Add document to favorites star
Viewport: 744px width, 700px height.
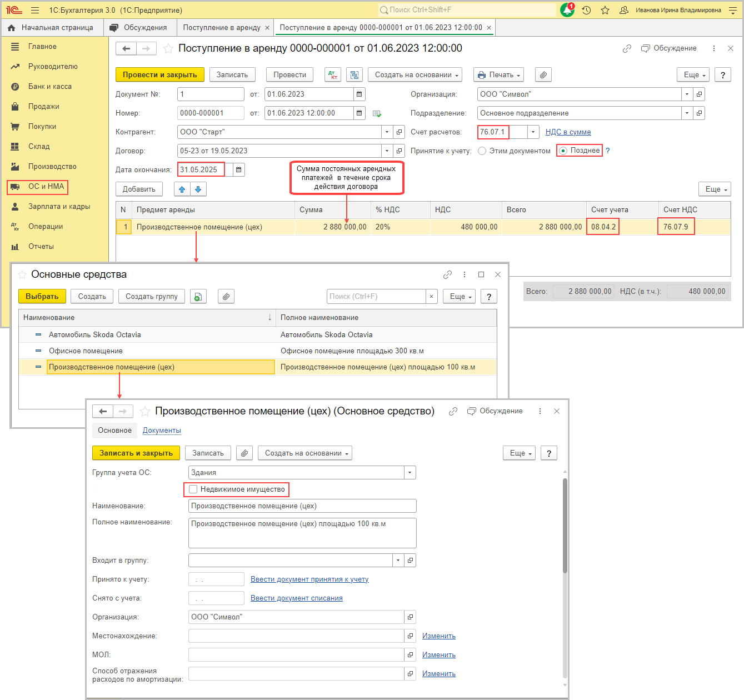click(x=168, y=49)
